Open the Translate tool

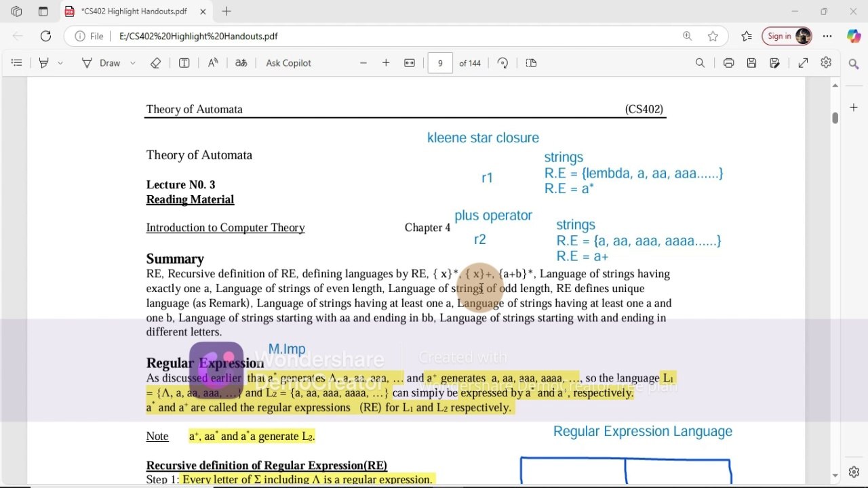(241, 63)
